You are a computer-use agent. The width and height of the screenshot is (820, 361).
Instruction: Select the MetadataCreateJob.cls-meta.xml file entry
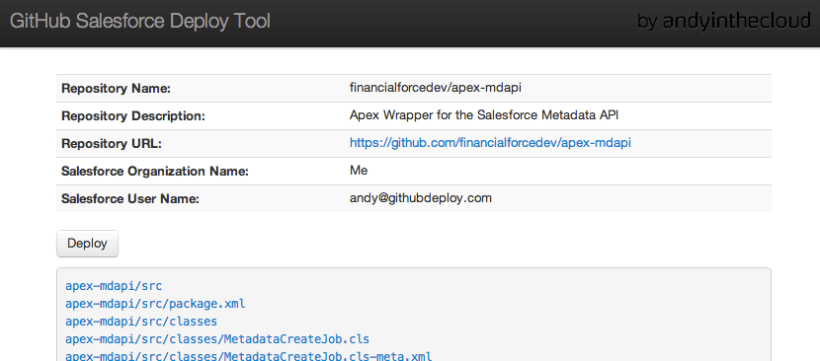click(248, 356)
